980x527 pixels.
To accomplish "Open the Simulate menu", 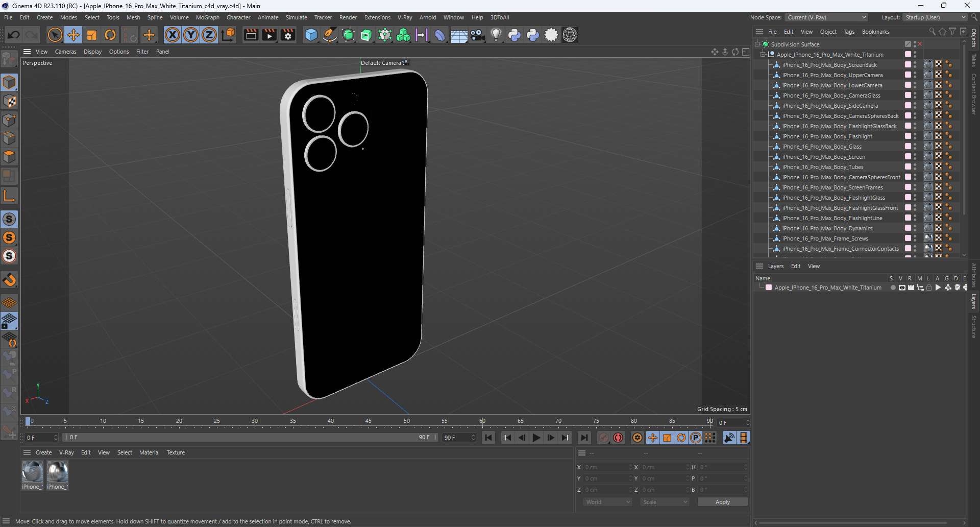I will [296, 17].
